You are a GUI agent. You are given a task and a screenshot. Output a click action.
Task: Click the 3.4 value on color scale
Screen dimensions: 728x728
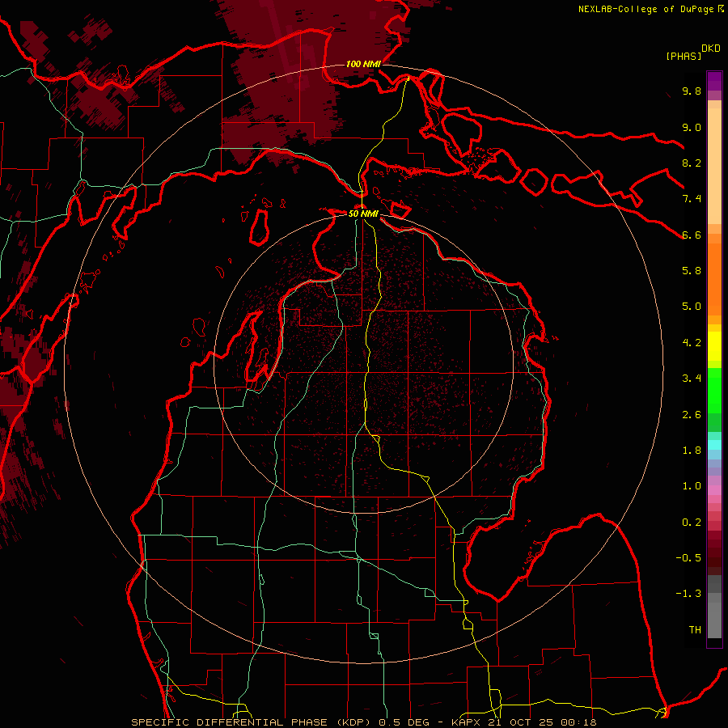coord(692,379)
